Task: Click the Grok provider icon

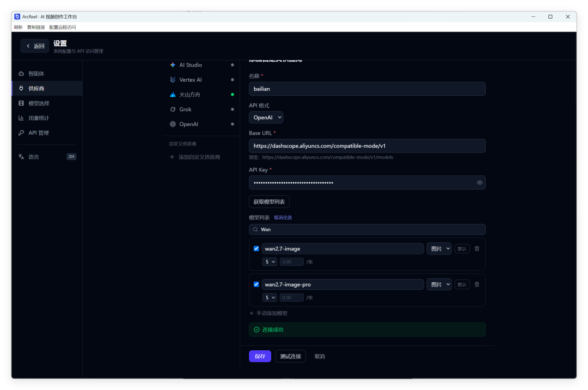Action: [173, 109]
